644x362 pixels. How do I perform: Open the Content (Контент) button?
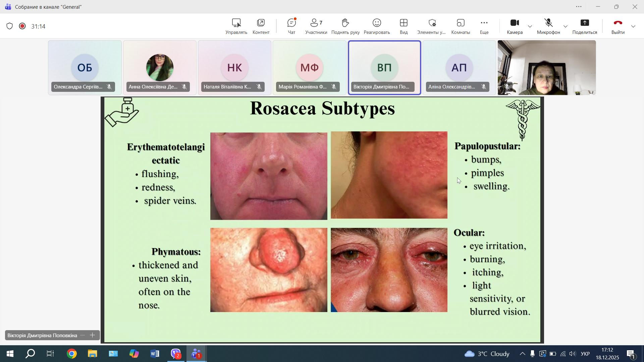pyautogui.click(x=261, y=26)
